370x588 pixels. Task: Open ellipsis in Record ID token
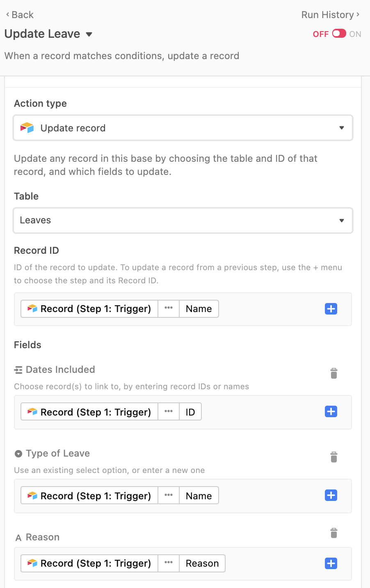pos(169,309)
